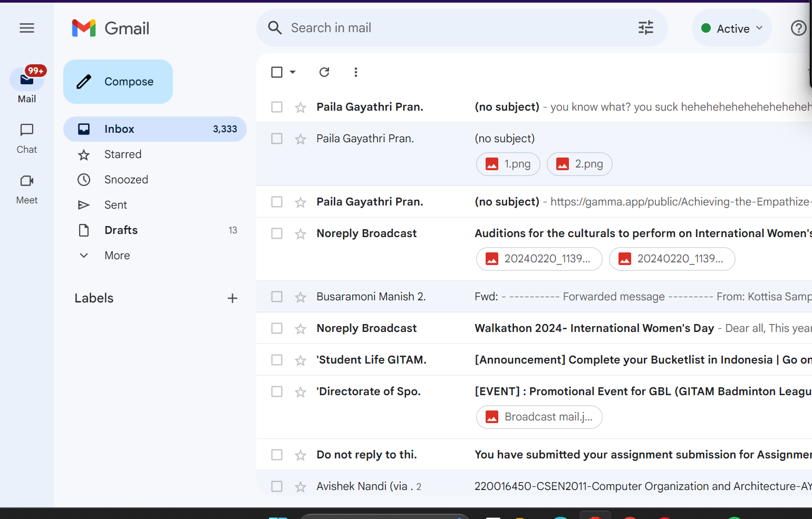
Task: Select the Do not reply to thi. checkbox
Action: click(x=277, y=455)
